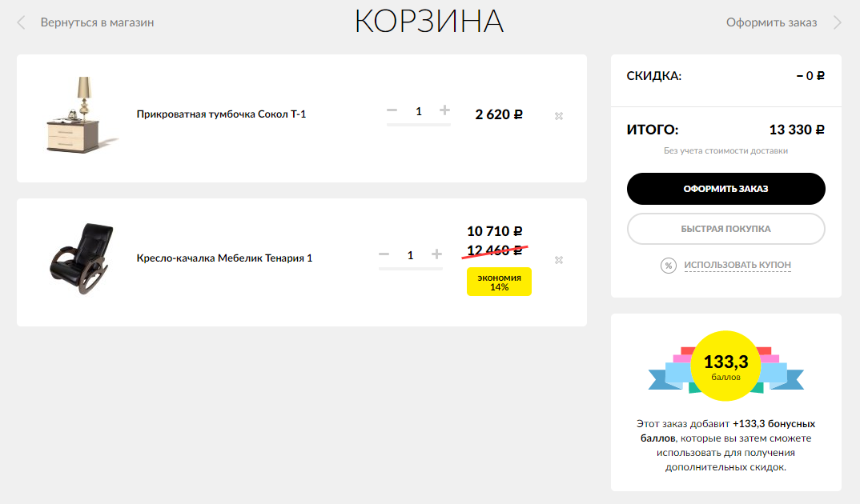Click the right arrow beside Оформить заказ
Image resolution: width=860 pixels, height=504 pixels.
point(838,22)
